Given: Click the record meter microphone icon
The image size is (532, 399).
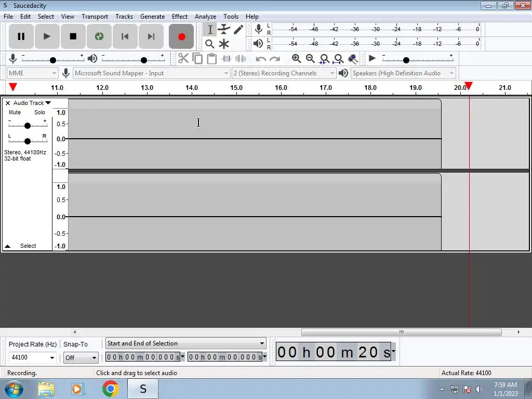Looking at the screenshot, I should coord(259,29).
